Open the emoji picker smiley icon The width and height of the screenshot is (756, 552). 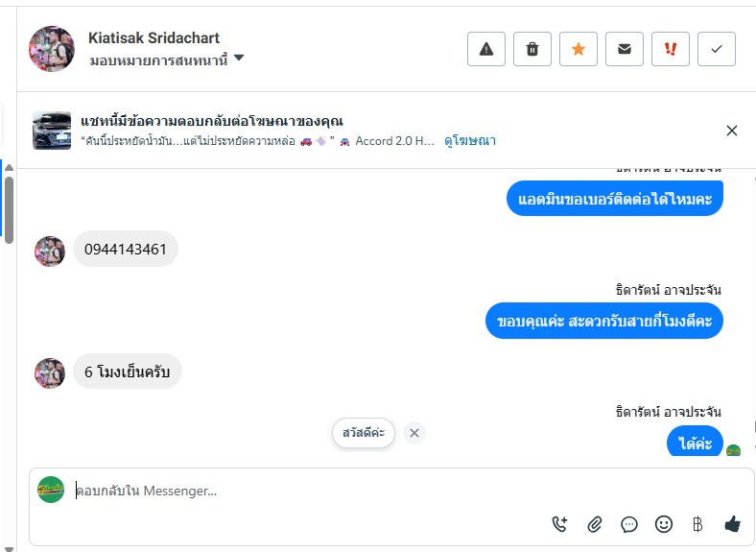click(x=663, y=524)
